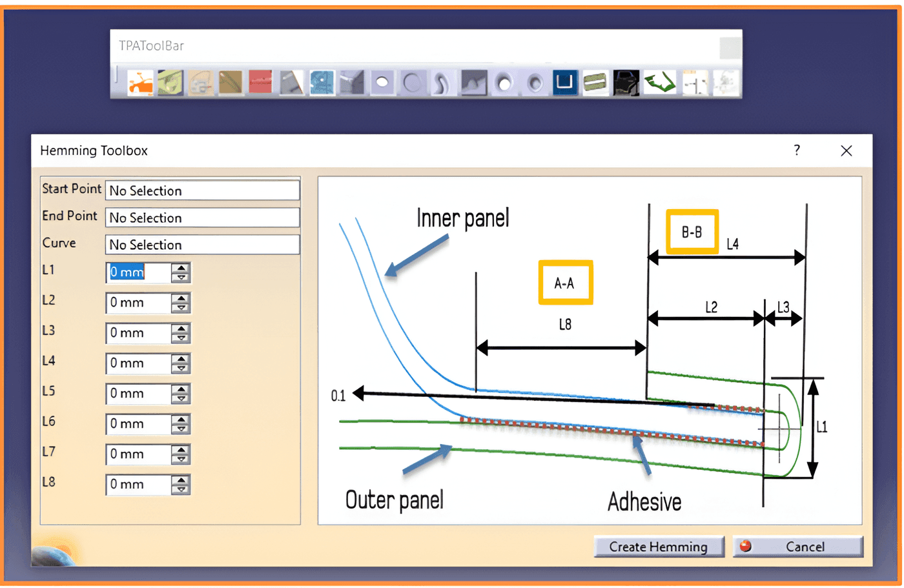The width and height of the screenshot is (904, 588).
Task: Cancel the Hemming Toolbox dialog
Action: [x=798, y=547]
